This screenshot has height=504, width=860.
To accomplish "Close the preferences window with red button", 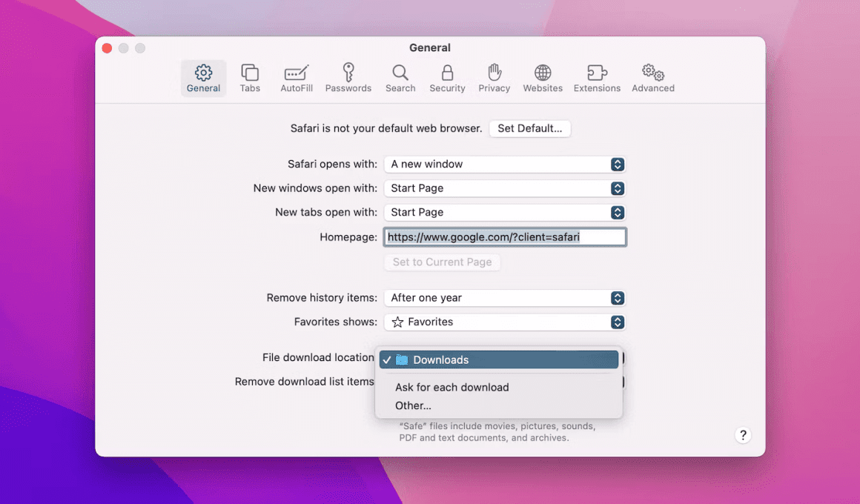I will 107,48.
